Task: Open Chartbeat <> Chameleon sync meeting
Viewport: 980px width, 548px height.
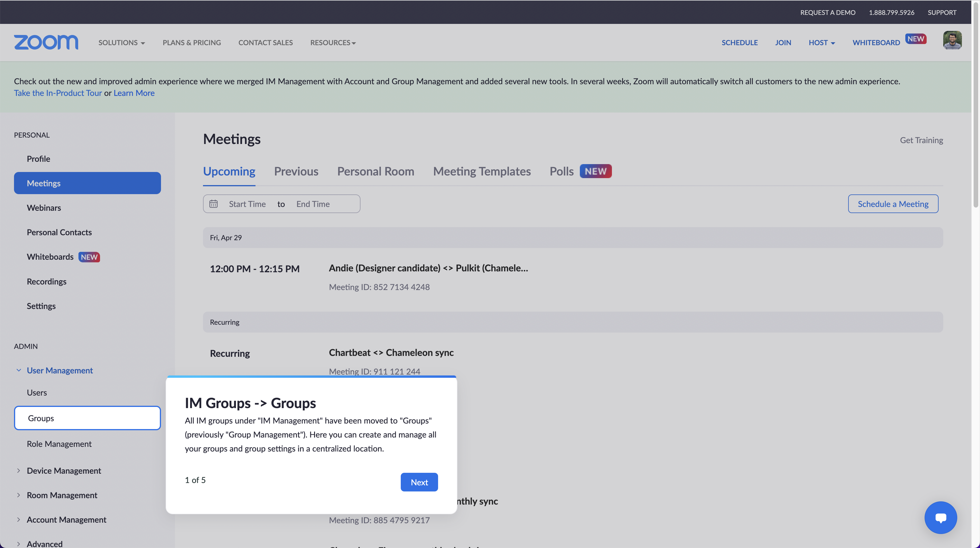Action: [391, 352]
